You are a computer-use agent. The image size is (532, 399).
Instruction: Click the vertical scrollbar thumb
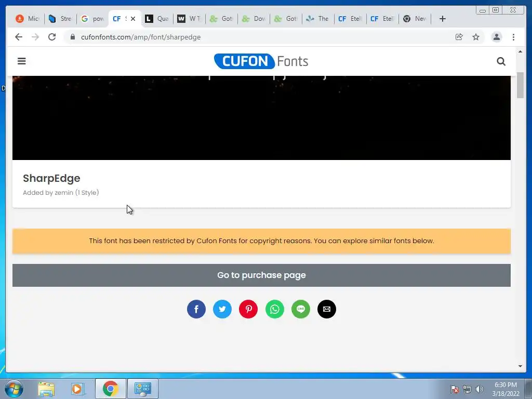pyautogui.click(x=520, y=85)
